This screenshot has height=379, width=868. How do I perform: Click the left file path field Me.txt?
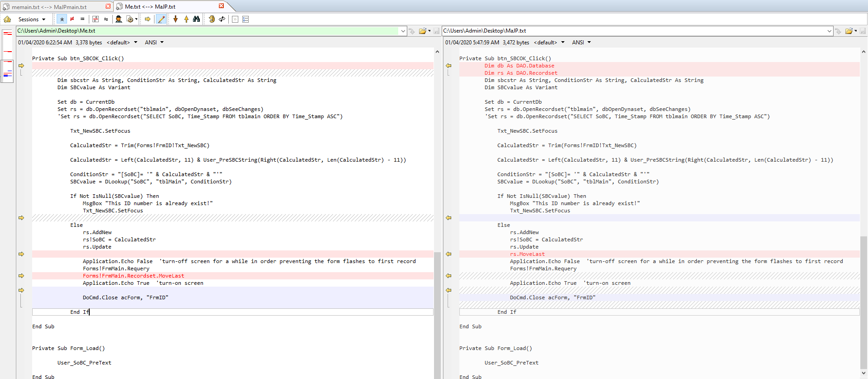tap(207, 31)
